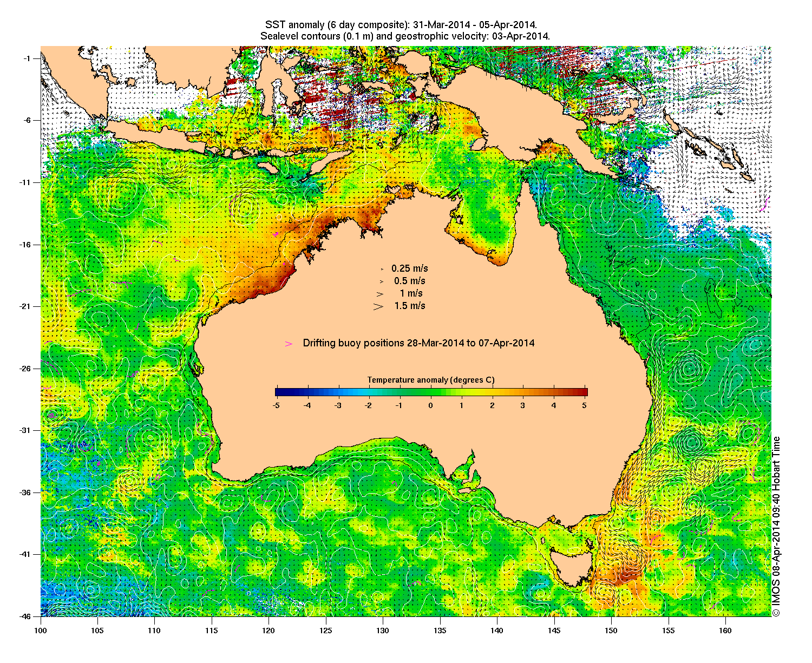Click the '1 m/s' legend label

[411, 293]
